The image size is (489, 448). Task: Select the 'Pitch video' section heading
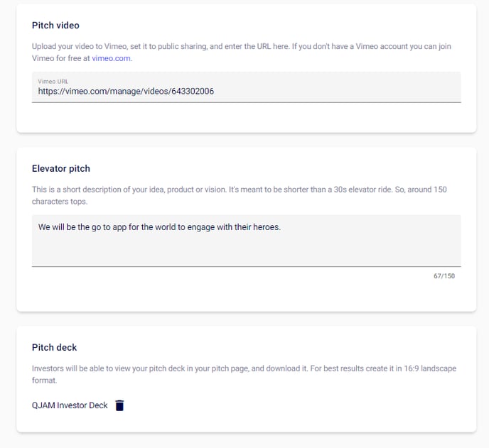(x=55, y=26)
